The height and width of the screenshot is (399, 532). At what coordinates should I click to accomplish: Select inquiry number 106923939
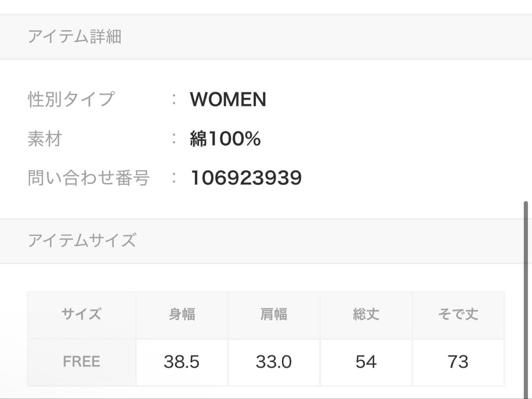pyautogui.click(x=246, y=178)
